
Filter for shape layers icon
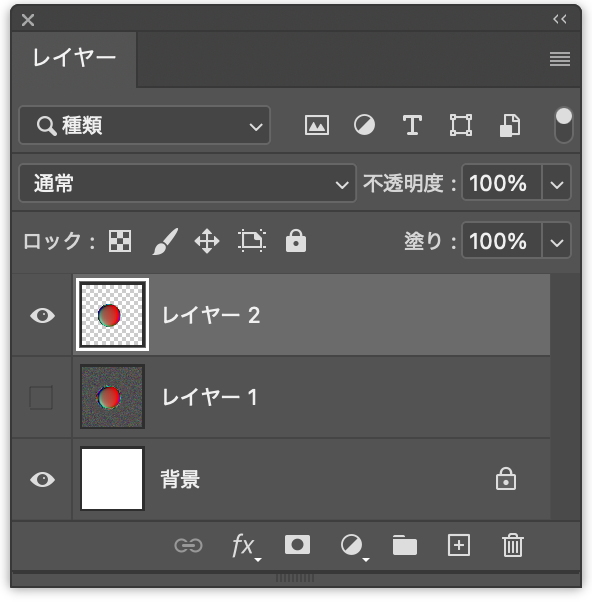tap(461, 125)
